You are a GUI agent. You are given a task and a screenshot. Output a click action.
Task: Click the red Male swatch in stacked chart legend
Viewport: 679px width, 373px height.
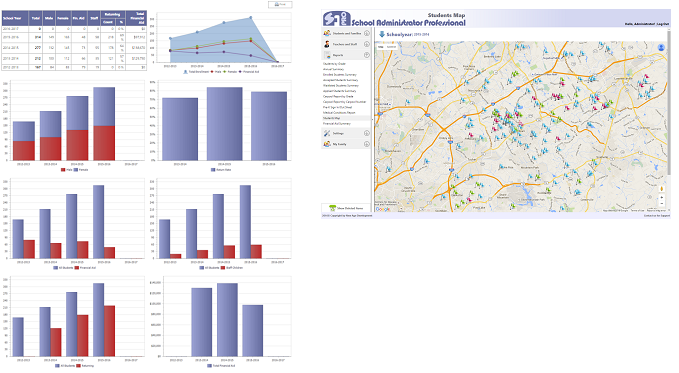click(x=63, y=170)
